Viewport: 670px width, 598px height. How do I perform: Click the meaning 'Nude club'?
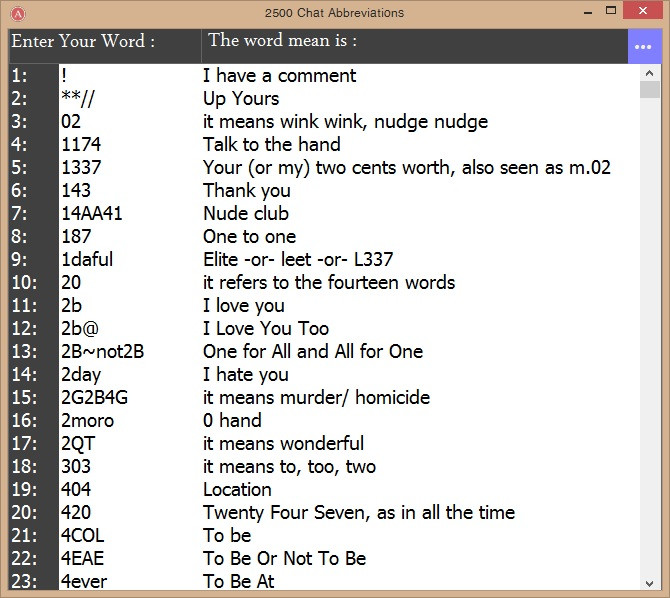click(x=246, y=214)
